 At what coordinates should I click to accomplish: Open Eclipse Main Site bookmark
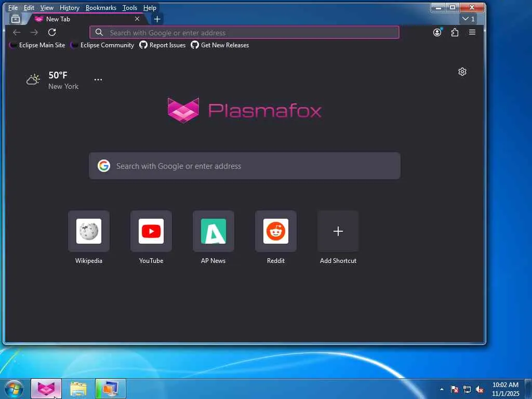tap(37, 45)
